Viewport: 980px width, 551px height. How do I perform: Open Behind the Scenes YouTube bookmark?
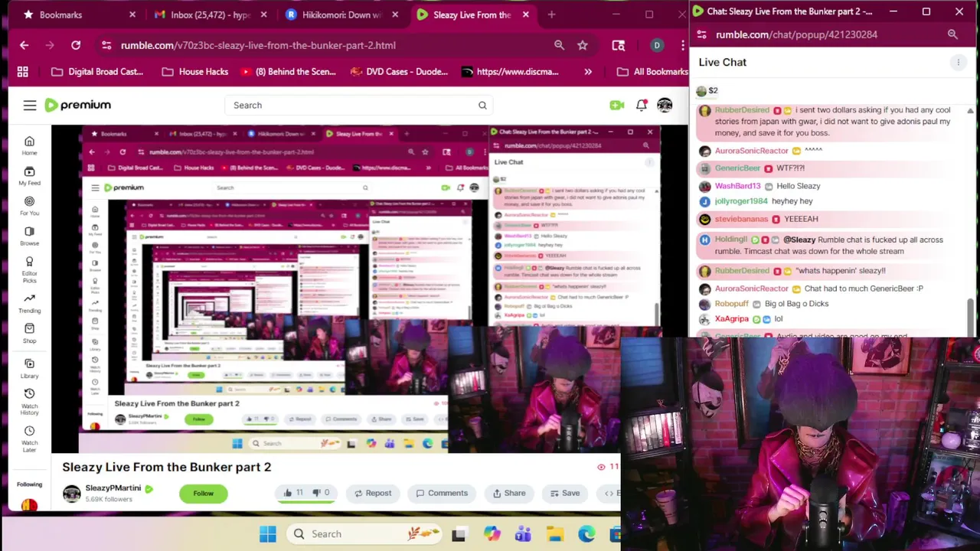[x=288, y=72]
